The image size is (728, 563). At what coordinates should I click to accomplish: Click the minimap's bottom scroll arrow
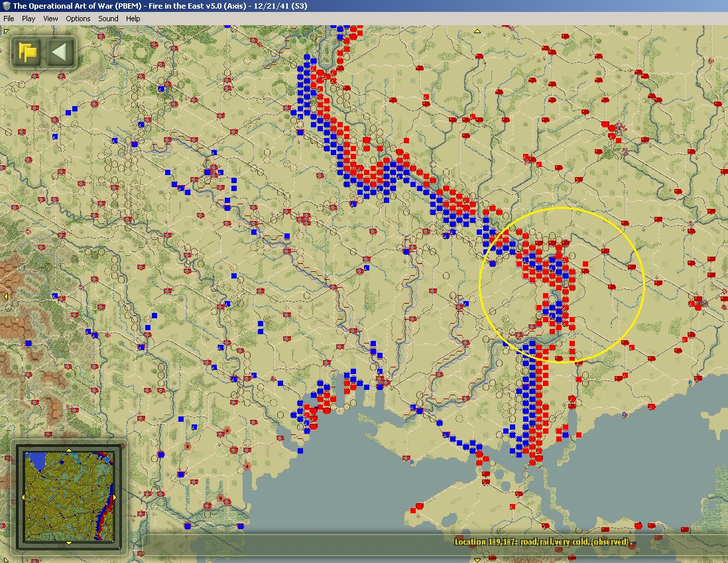[68, 543]
